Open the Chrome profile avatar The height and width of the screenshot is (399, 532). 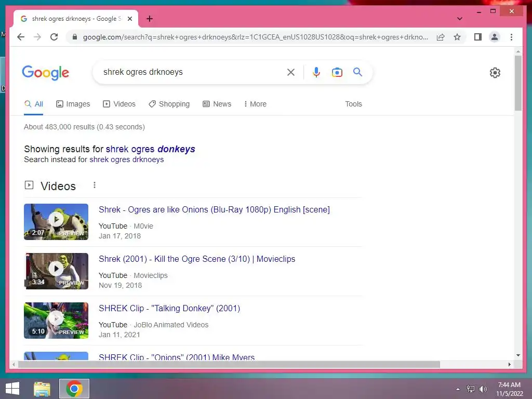pos(495,37)
